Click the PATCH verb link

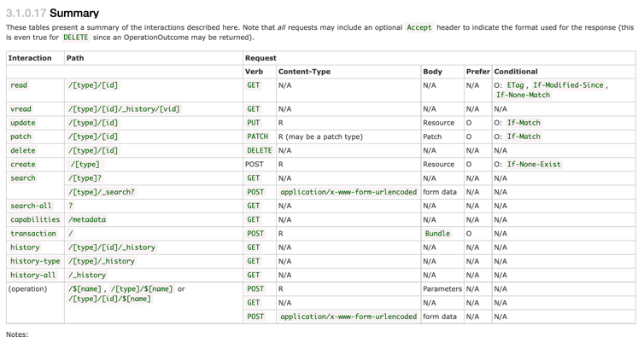click(258, 137)
